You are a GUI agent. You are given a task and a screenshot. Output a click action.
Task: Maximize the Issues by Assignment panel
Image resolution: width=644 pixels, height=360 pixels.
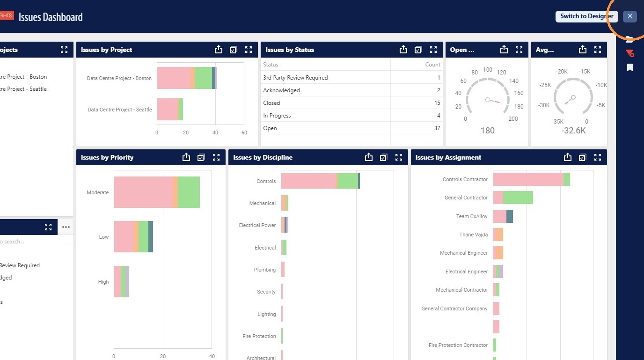click(x=598, y=157)
